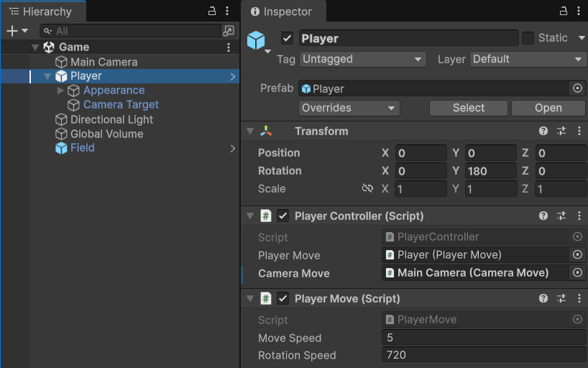Collapse the Game scene

35,47
